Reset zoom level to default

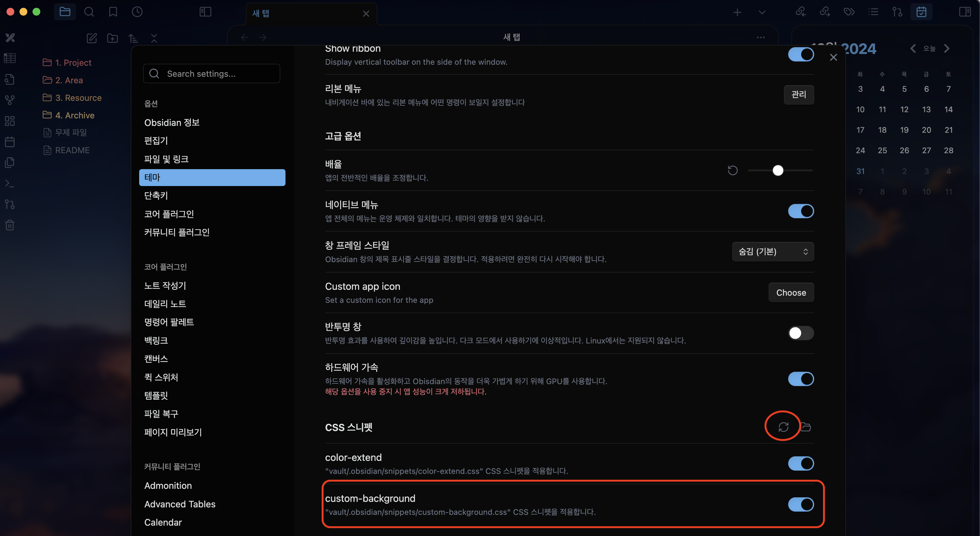pyautogui.click(x=732, y=170)
